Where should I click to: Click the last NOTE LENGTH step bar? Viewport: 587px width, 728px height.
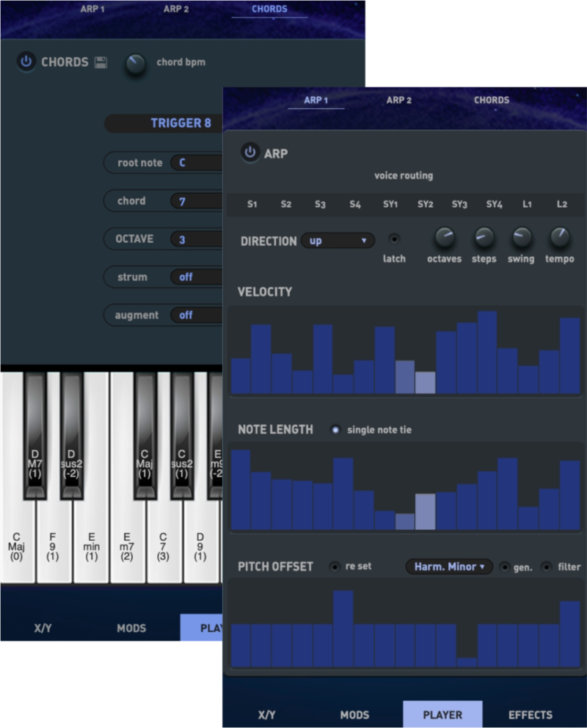point(570,495)
